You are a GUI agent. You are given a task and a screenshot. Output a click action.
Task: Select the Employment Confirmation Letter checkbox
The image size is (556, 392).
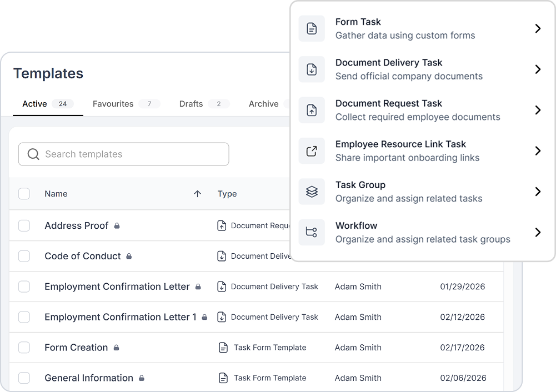point(24,287)
